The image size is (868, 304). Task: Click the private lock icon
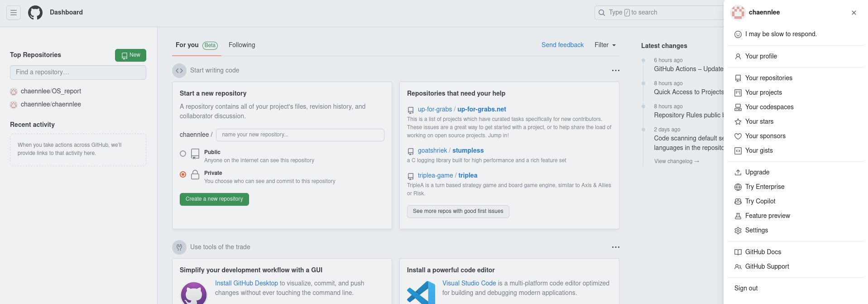coord(195,175)
